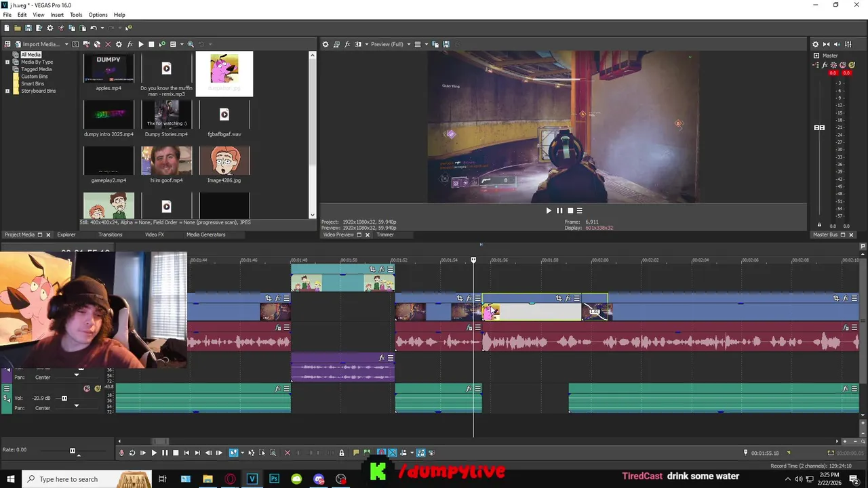Switch to the Media Generators tab
This screenshot has height=488, width=868.
(205, 235)
